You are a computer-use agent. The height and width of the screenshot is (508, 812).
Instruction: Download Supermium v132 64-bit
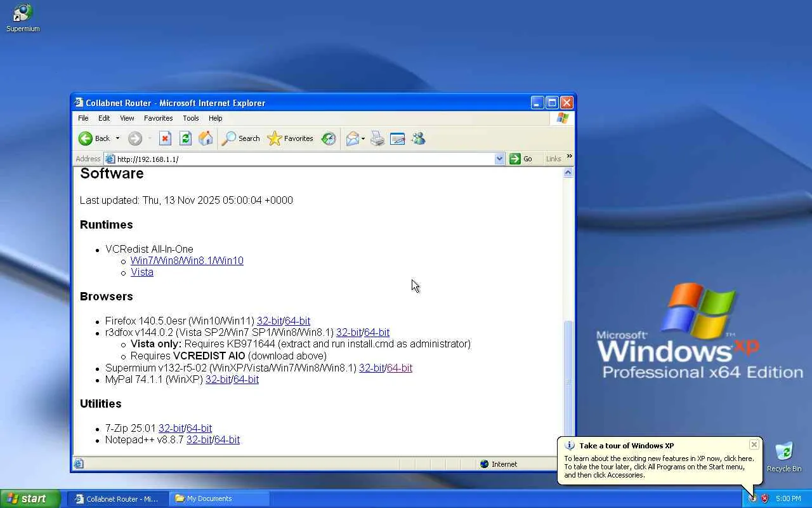point(400,368)
